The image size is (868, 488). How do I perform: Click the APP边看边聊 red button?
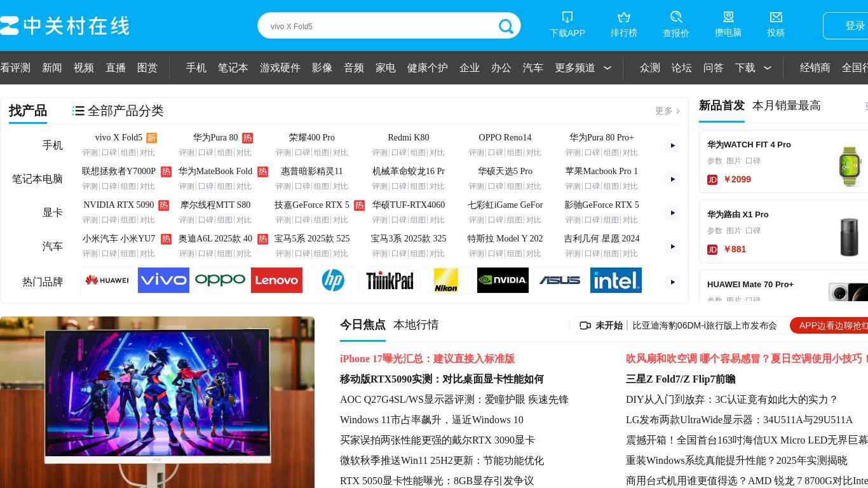(x=829, y=325)
